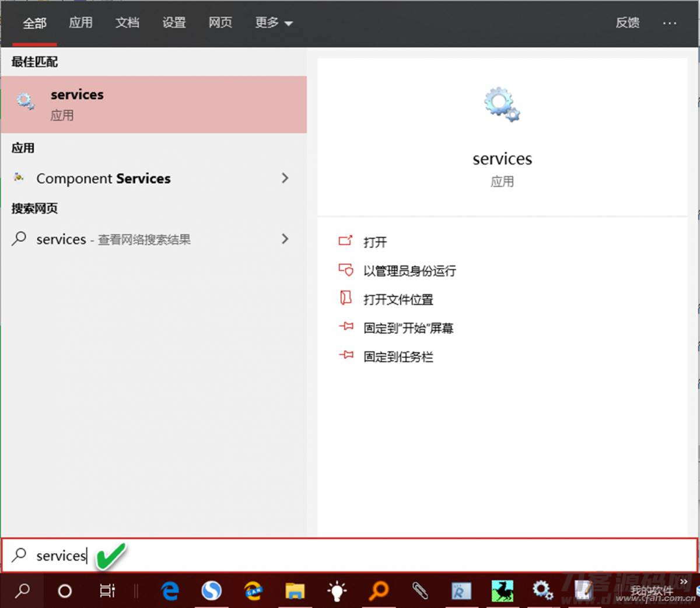The image size is (700, 608).
Task: Click into the services search input field
Action: click(349, 555)
